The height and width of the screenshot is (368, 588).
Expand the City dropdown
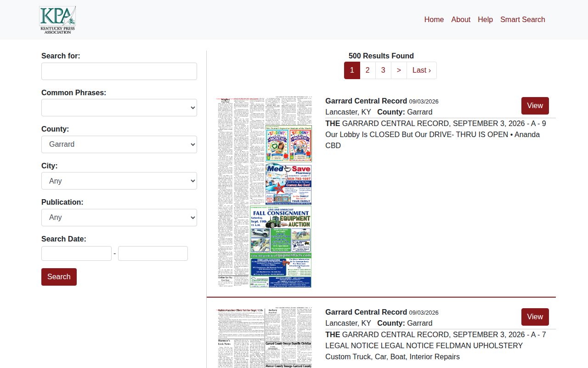pyautogui.click(x=119, y=181)
